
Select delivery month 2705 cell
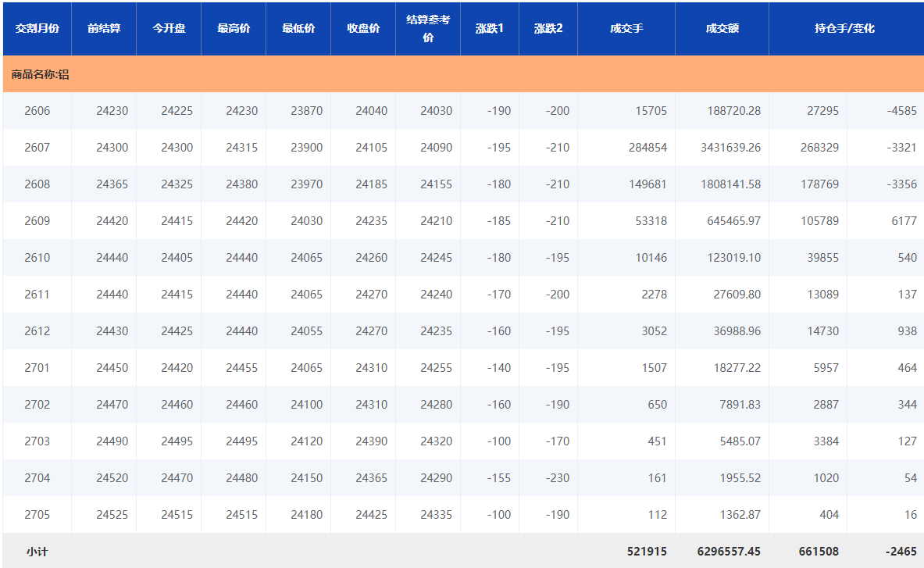(37, 514)
